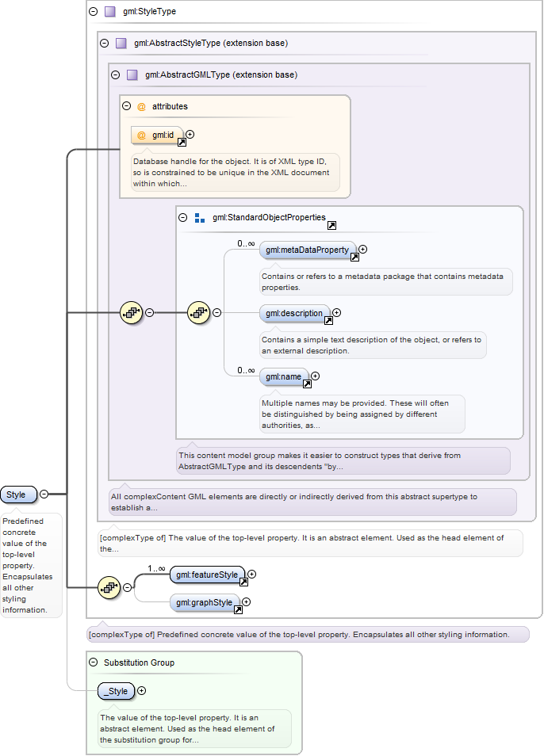Expand gml:description plus button
Screen dimensions: 544x756
coord(336,312)
